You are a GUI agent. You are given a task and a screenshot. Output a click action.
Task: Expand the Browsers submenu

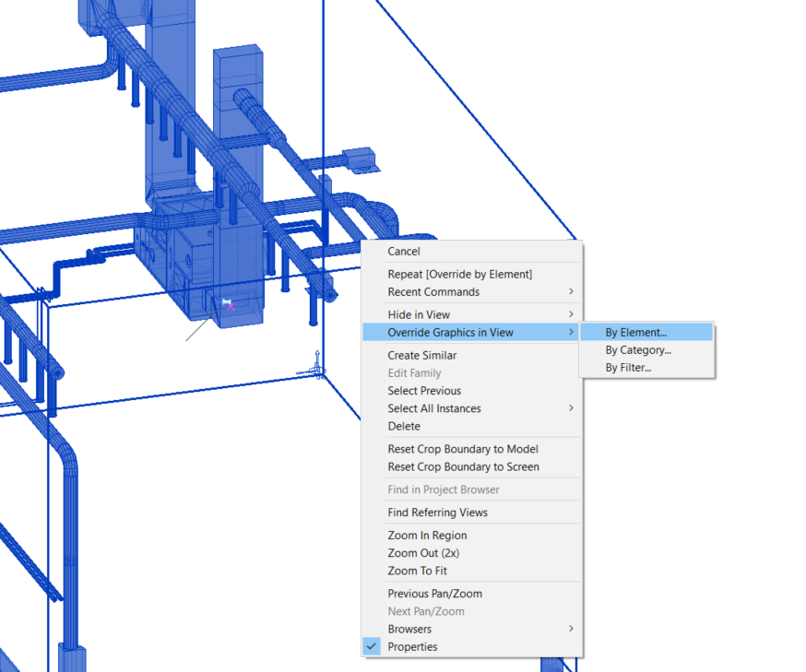point(409,629)
